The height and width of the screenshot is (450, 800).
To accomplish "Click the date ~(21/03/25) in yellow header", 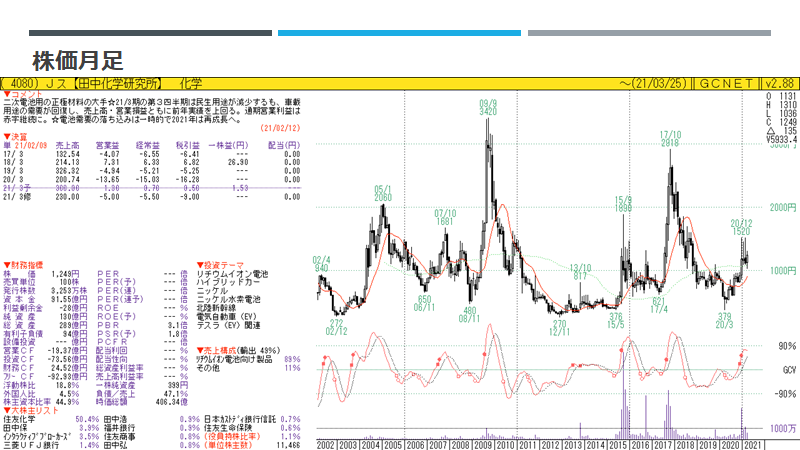I will (653, 84).
